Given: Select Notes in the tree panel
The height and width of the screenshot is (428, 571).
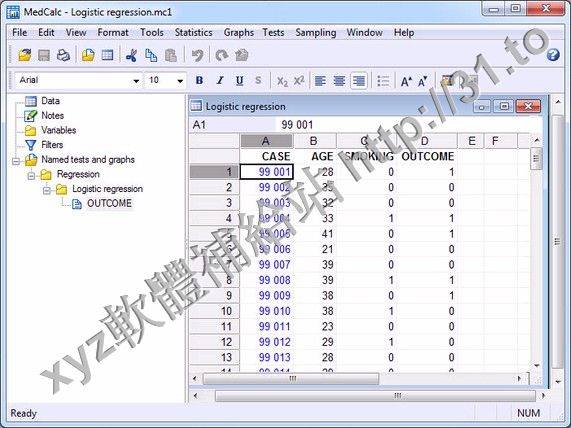Looking at the screenshot, I should (x=52, y=115).
